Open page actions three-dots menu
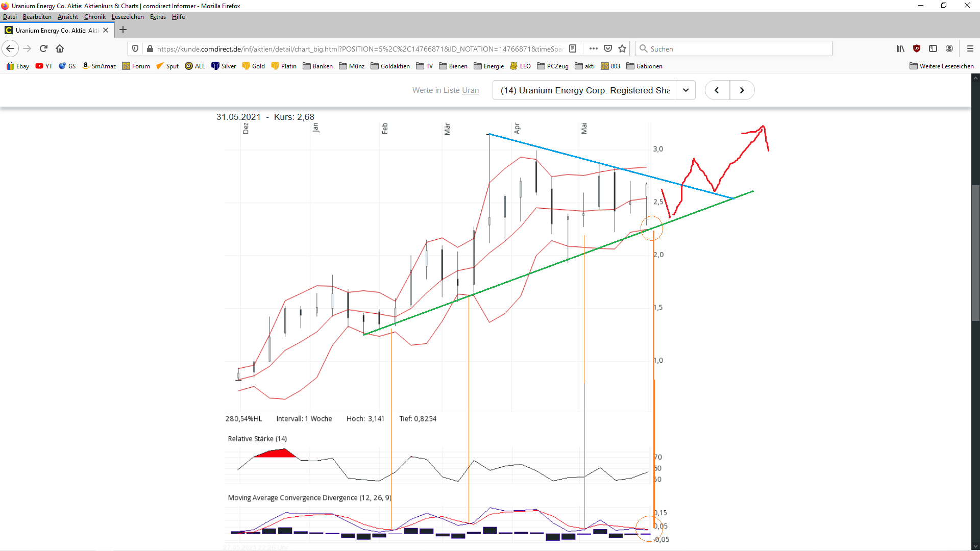Screen dimensions: 980x551 (593, 48)
